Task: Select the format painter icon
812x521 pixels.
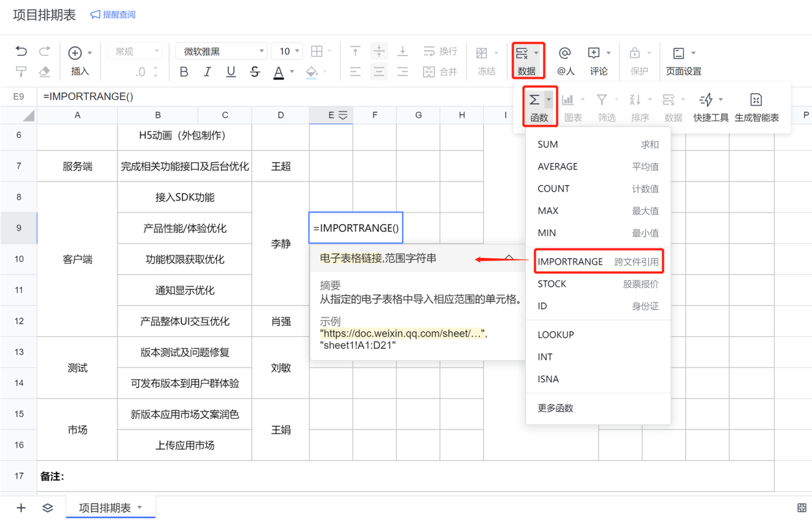Action: (x=21, y=72)
